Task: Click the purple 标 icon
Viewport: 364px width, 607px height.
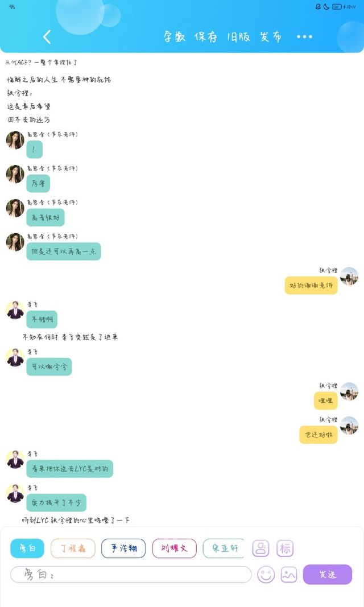Action: click(285, 548)
